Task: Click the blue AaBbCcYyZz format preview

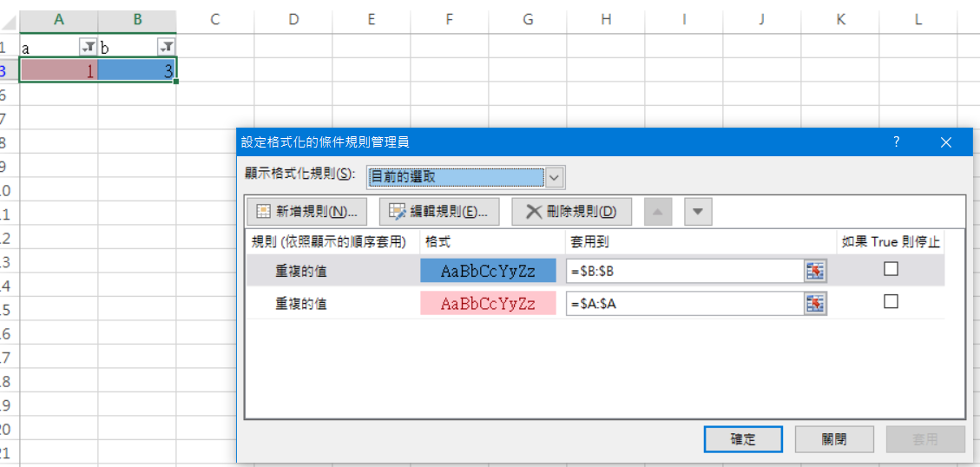Action: pyautogui.click(x=488, y=271)
